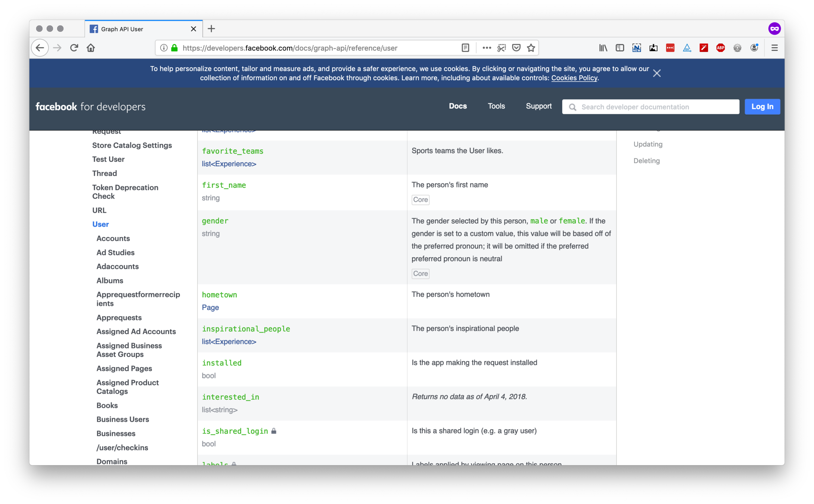The height and width of the screenshot is (504, 814).
Task: Open a new tab with plus button
Action: [211, 29]
